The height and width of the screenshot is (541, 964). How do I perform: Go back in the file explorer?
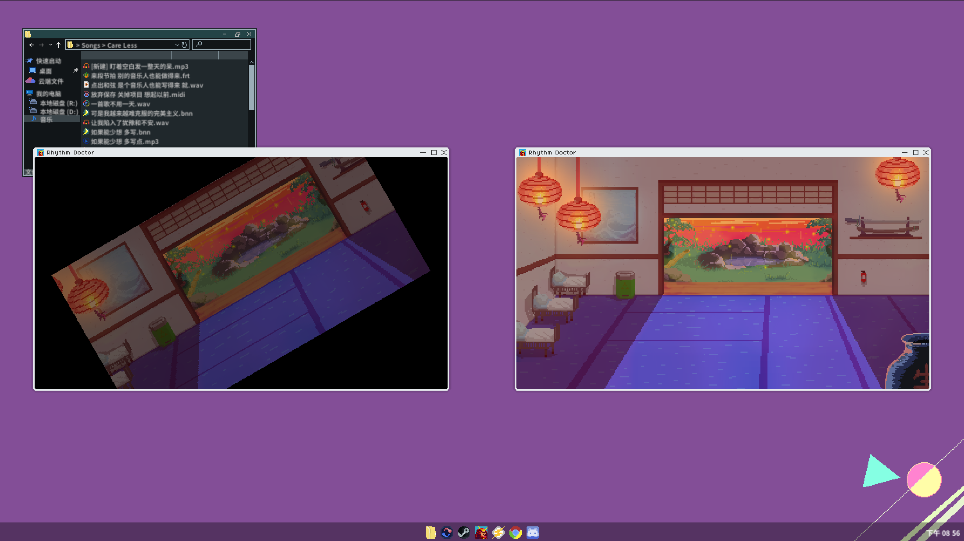tap(31, 45)
